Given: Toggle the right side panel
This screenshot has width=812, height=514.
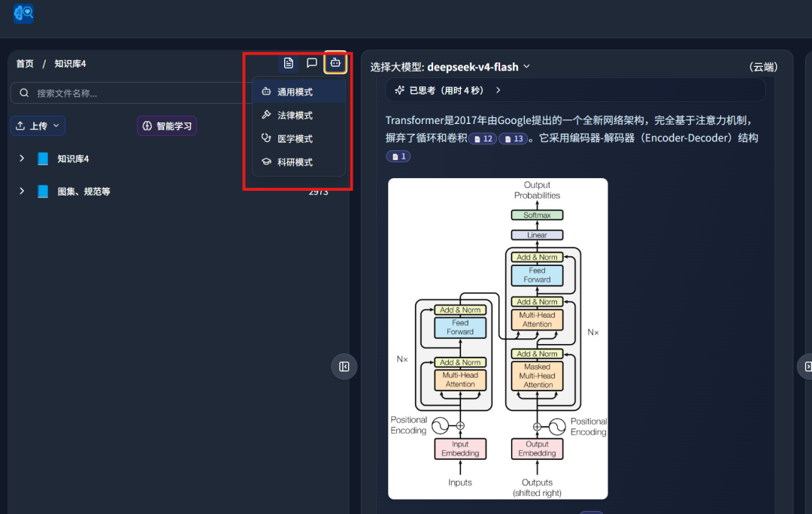Looking at the screenshot, I should coord(807,367).
